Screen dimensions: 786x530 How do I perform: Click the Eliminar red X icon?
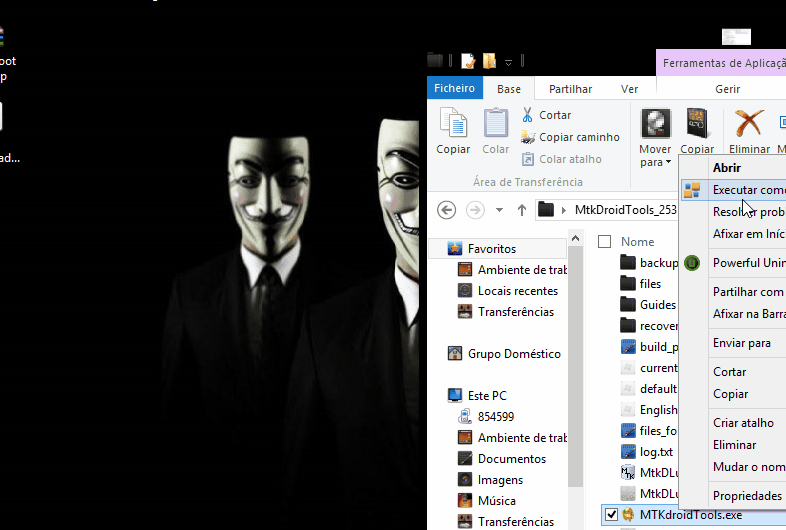749,124
